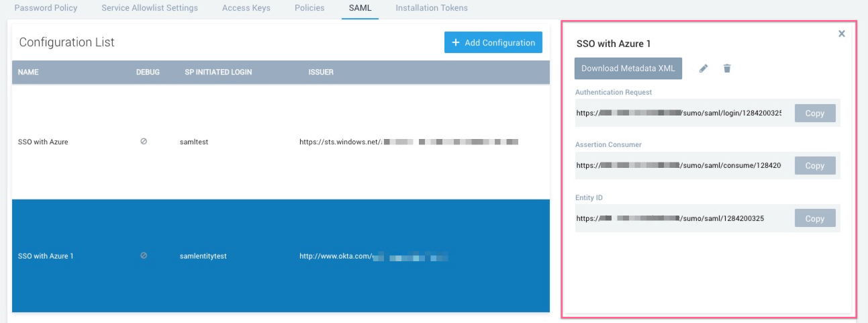Open the Password Policy tab

point(46,8)
